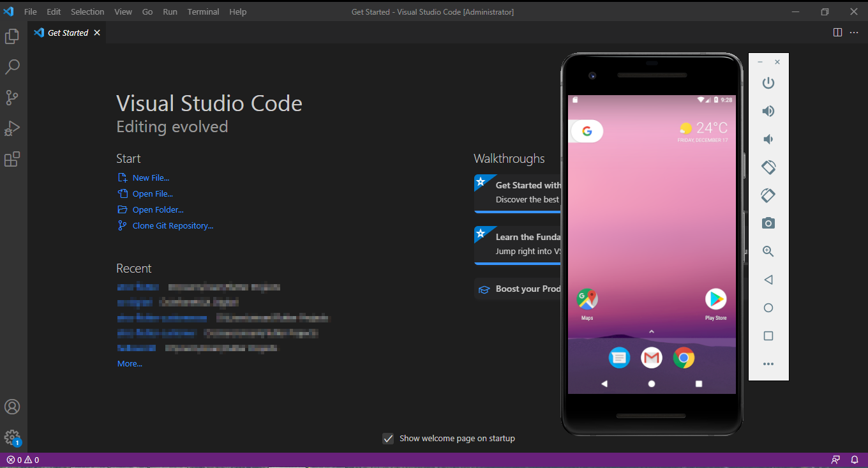Expand the phone app drawer chevron
This screenshot has width=868, height=468.
click(652, 331)
